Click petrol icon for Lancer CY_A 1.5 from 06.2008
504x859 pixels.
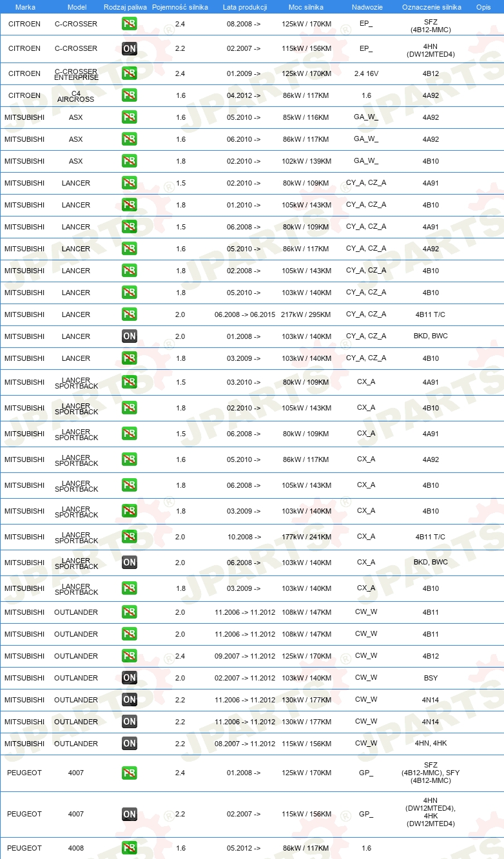pyautogui.click(x=130, y=227)
